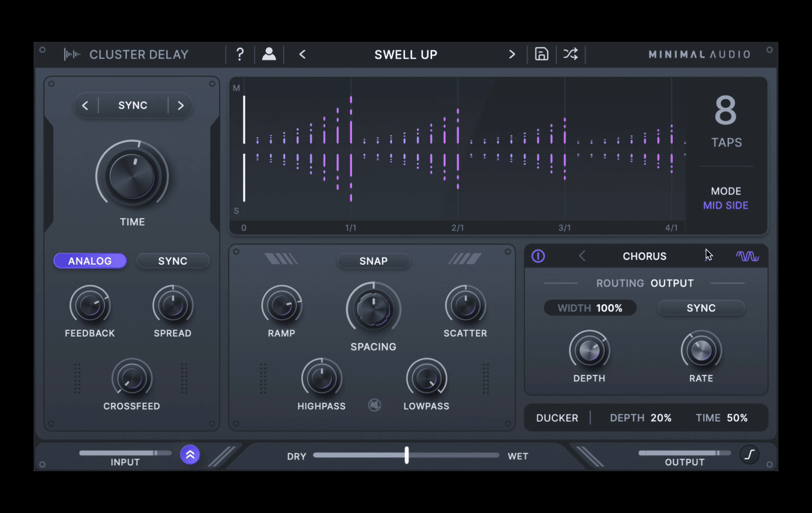Click the CROSSFEED knob
This screenshot has width=812, height=513.
click(x=132, y=378)
